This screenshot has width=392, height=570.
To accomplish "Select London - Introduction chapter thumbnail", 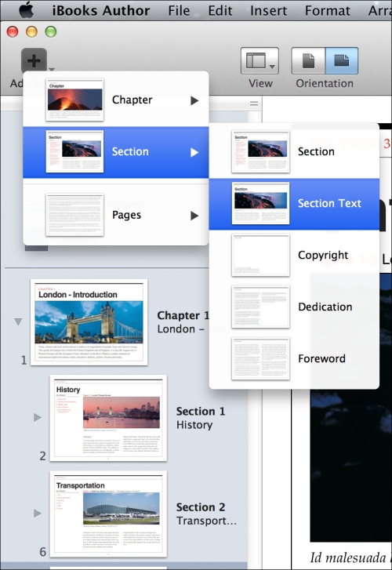I will tap(89, 322).
